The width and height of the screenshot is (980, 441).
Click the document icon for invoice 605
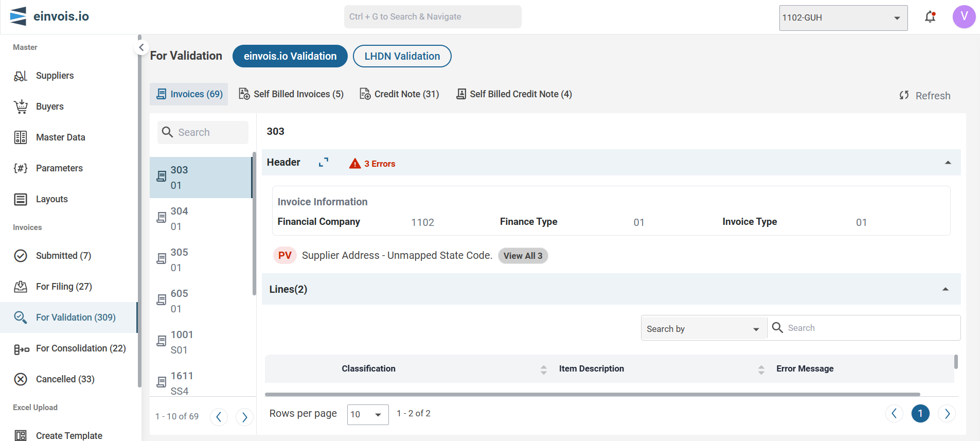coord(162,300)
